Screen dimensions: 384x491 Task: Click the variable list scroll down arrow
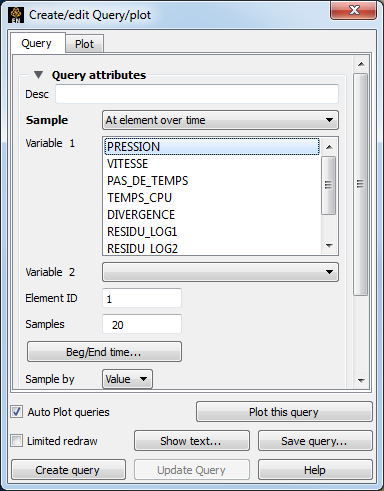click(x=329, y=246)
